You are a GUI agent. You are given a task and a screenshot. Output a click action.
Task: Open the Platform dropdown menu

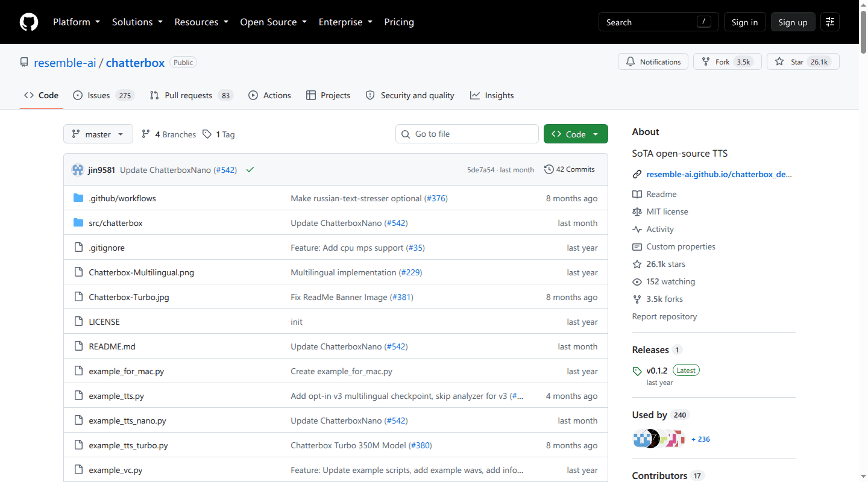(x=77, y=22)
